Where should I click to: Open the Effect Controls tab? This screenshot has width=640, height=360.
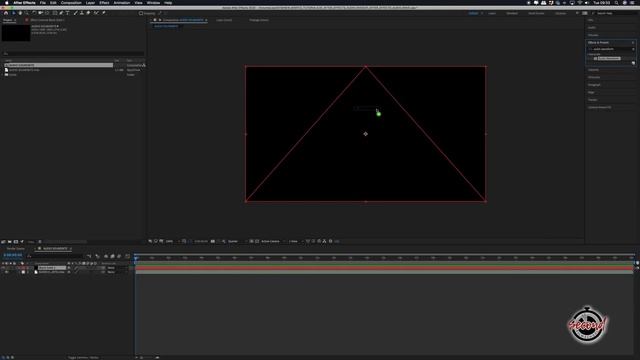(47, 20)
